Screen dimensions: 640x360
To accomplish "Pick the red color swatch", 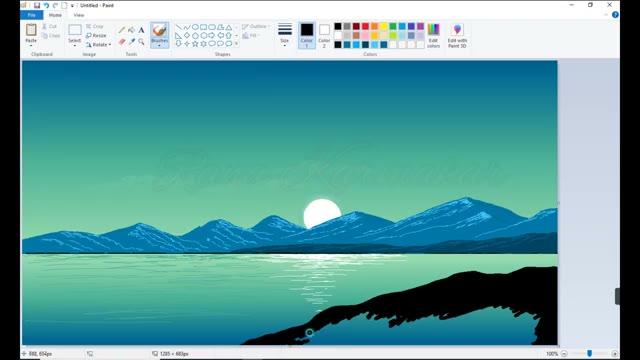I will coord(365,27).
